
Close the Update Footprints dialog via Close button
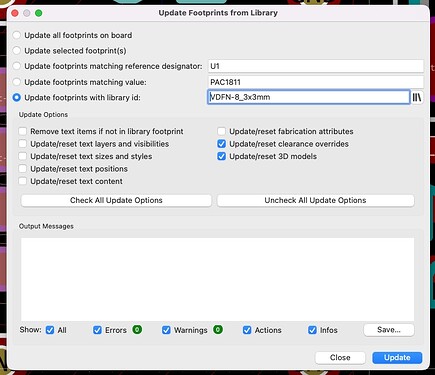[340, 358]
